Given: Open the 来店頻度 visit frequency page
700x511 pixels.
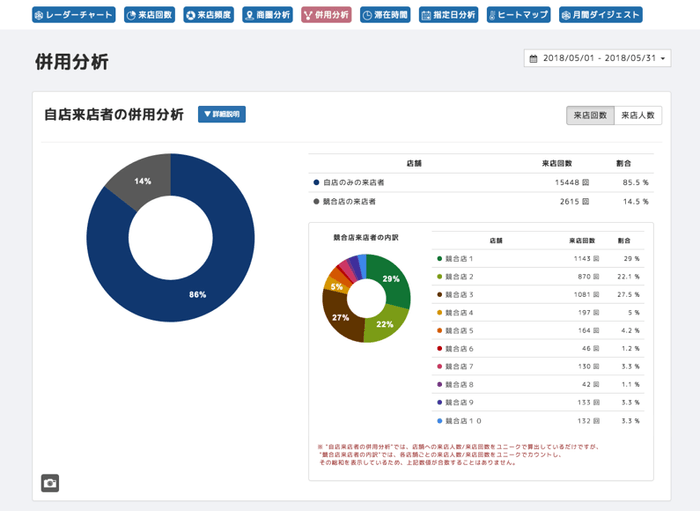Looking at the screenshot, I should [209, 15].
